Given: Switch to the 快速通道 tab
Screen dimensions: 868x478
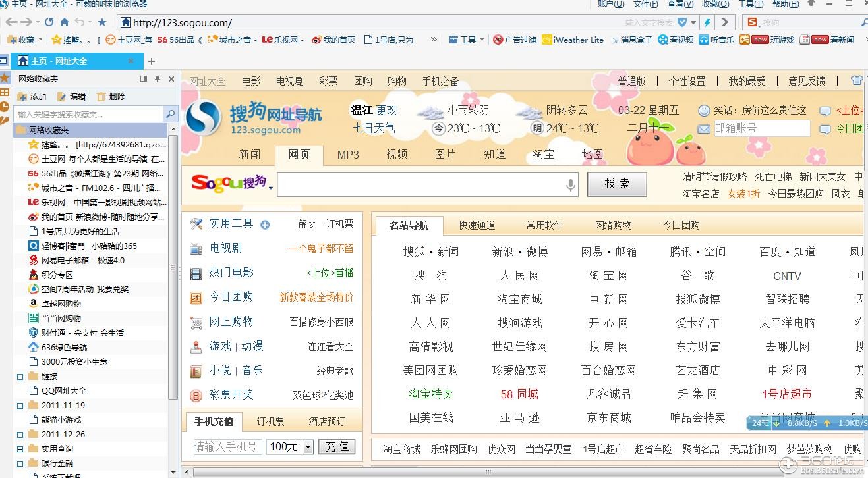Looking at the screenshot, I should coord(477,225).
